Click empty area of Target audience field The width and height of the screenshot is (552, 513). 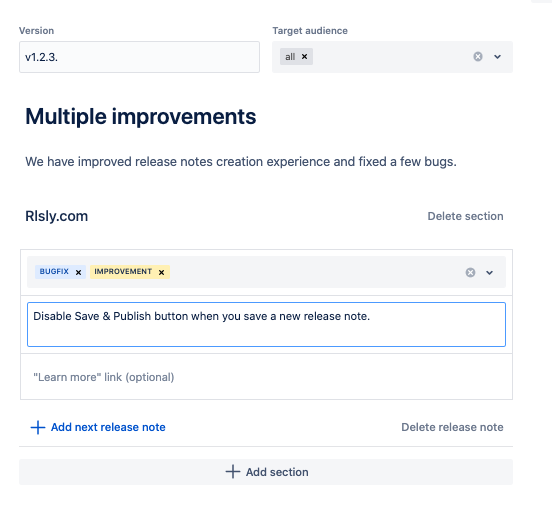pyautogui.click(x=391, y=57)
